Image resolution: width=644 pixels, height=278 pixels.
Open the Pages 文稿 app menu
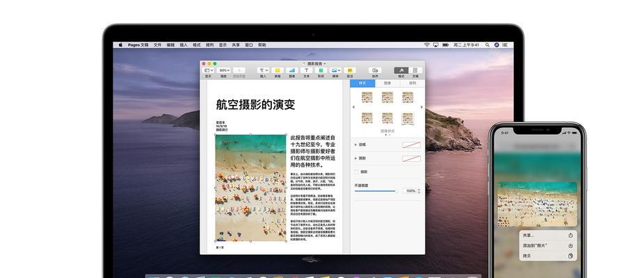pos(138,44)
